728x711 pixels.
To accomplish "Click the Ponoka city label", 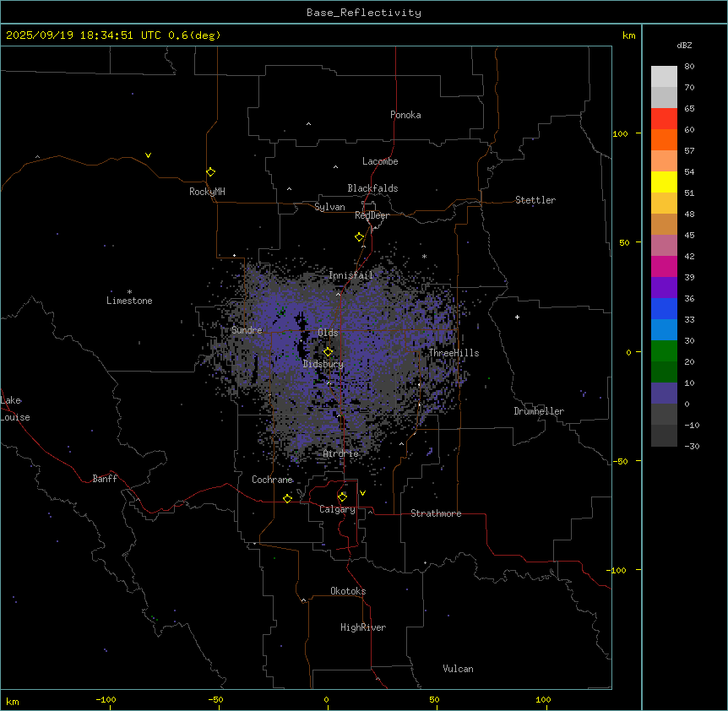I will [405, 115].
